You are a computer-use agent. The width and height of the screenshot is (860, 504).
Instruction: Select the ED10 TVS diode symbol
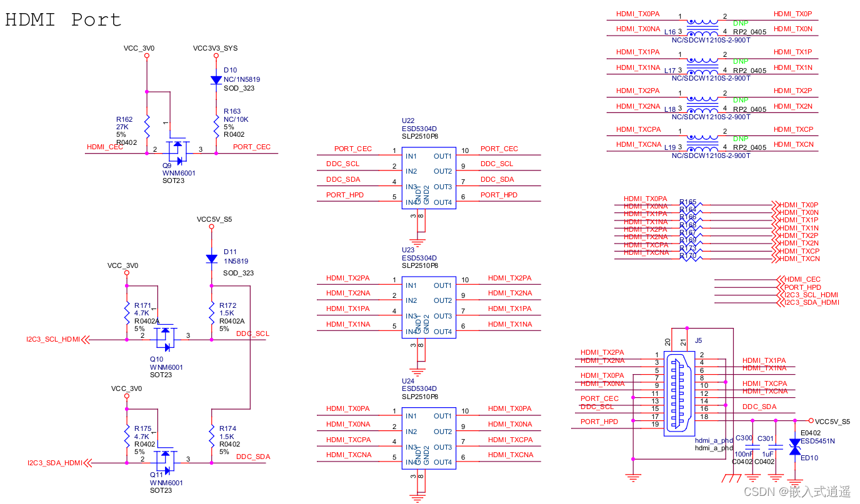tap(795, 447)
